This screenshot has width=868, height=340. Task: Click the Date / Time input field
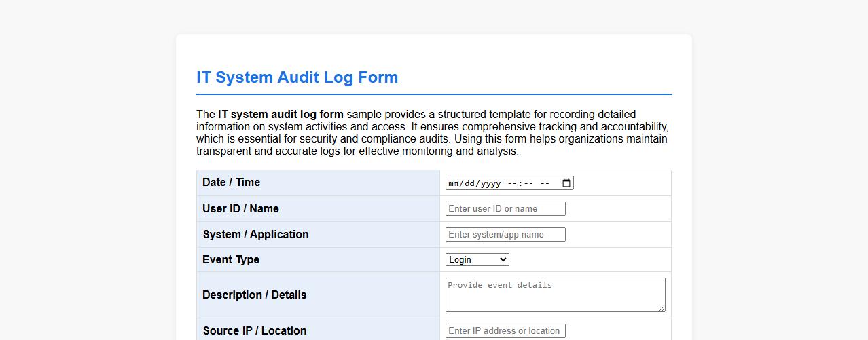(x=509, y=183)
